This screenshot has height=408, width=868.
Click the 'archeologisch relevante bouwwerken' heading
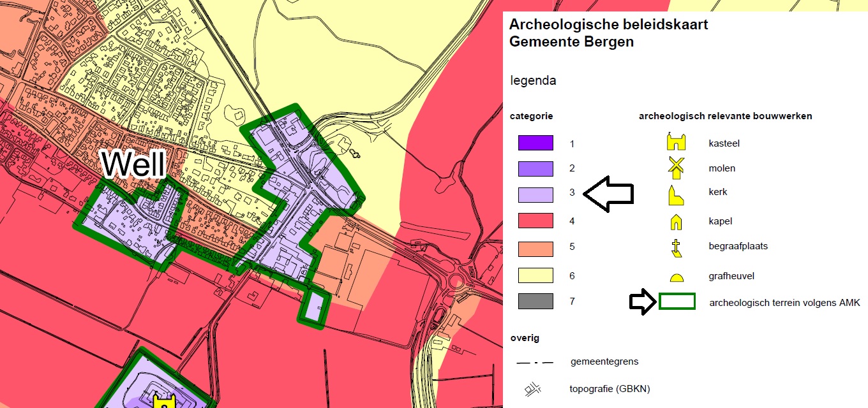click(725, 117)
